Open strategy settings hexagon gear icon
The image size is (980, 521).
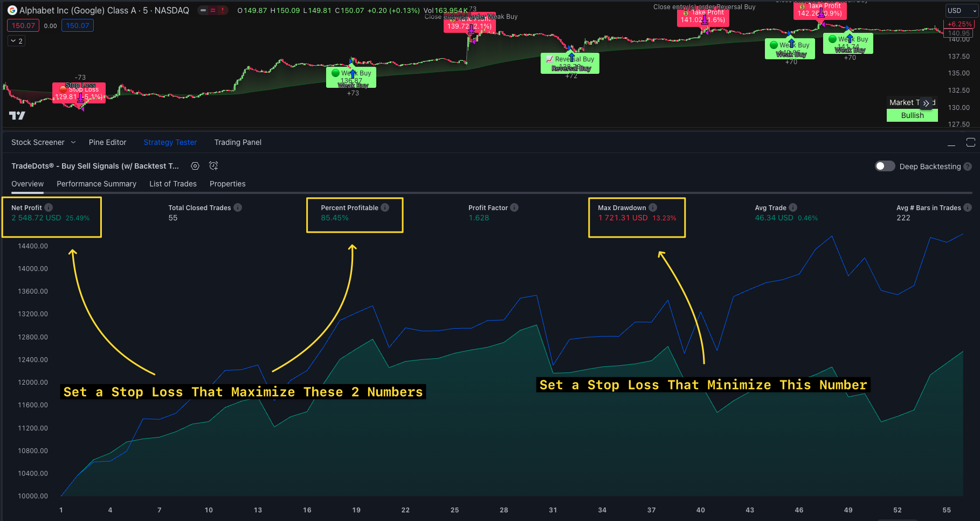click(195, 166)
